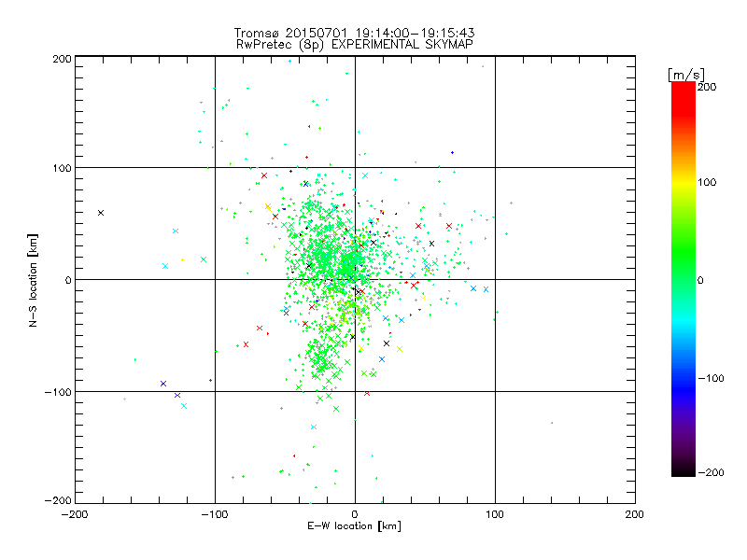Select the "RwPretec (8p) EXPERIMENTAL SKYMAP" subtitle
This screenshot has height=560, width=747.
point(355,45)
